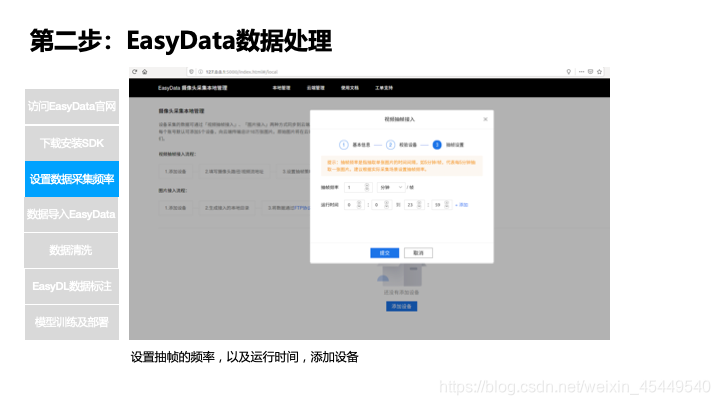Open the 分钟 time unit dropdown

click(x=391, y=187)
